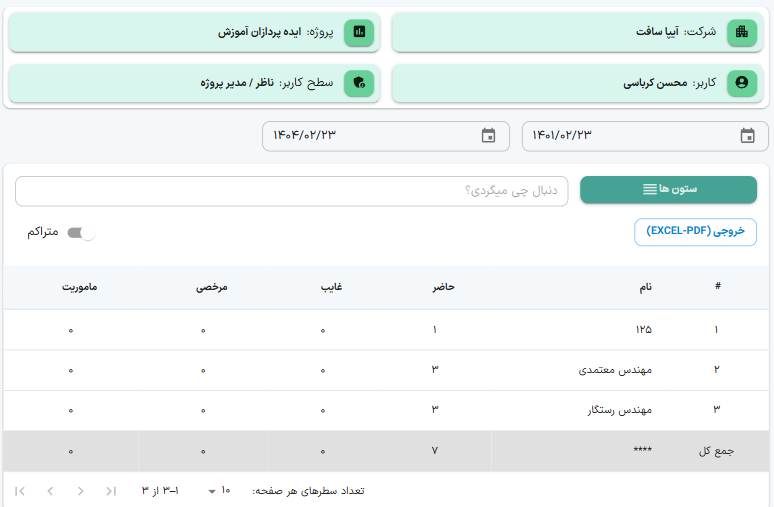Click the user name محسن کرباسی

655,83
